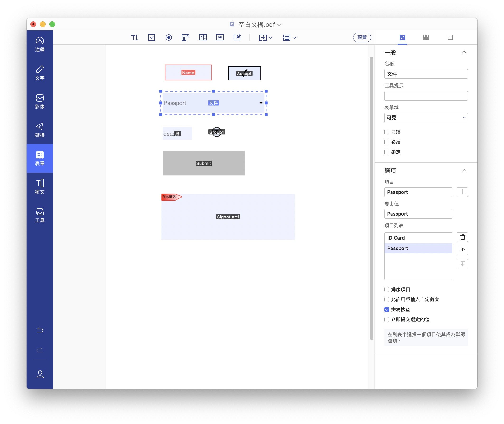Add item with the plus button
The height and width of the screenshot is (424, 504).
(462, 192)
